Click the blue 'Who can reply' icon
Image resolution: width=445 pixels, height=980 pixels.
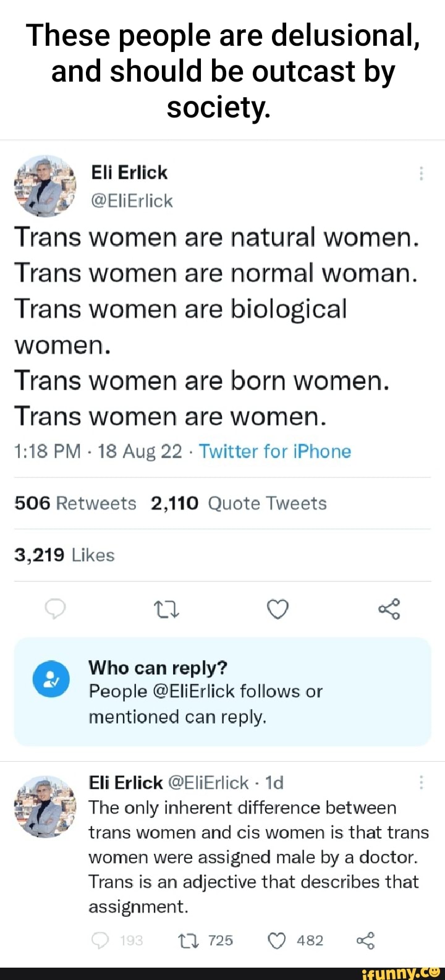click(x=51, y=679)
